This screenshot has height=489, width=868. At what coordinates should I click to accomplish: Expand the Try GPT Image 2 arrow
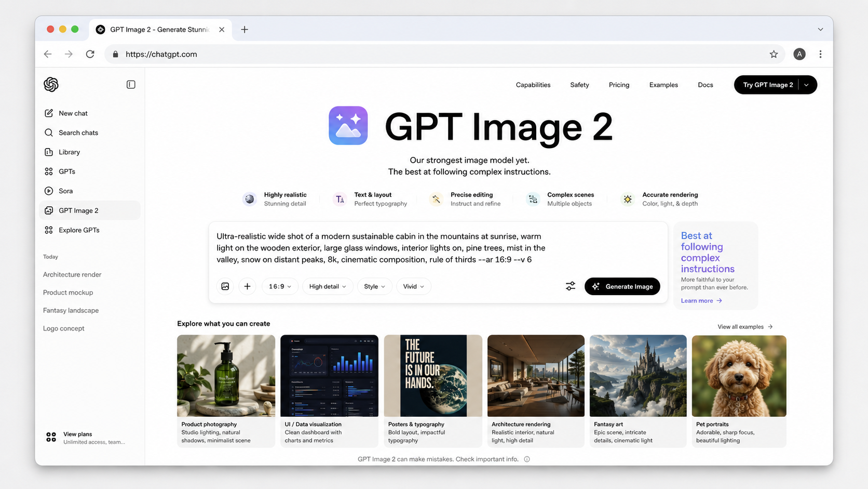click(x=807, y=85)
